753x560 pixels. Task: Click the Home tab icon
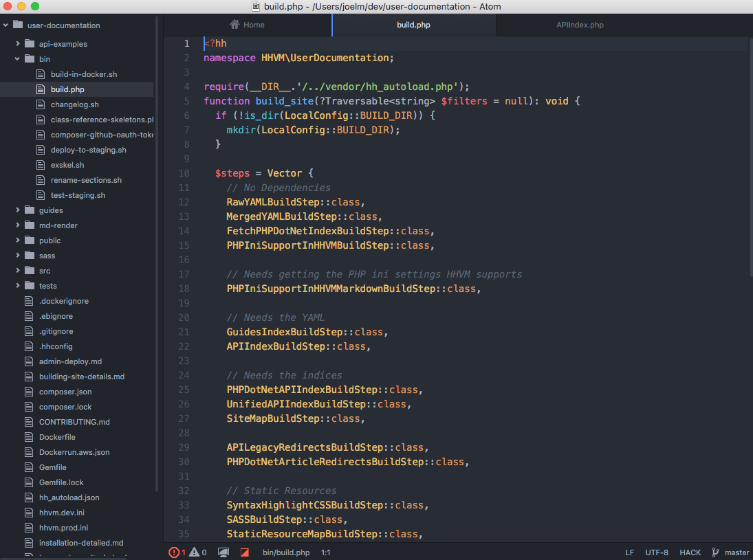pyautogui.click(x=234, y=25)
